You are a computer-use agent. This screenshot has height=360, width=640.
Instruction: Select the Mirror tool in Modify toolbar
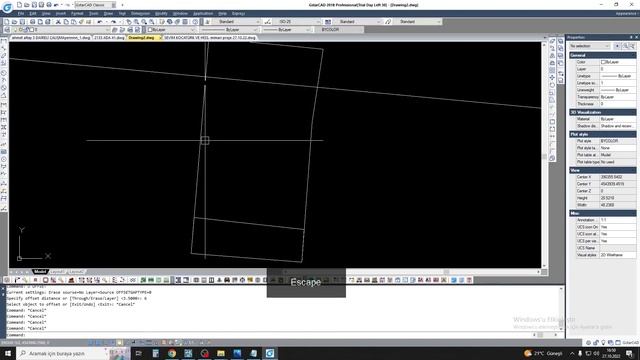point(553,56)
